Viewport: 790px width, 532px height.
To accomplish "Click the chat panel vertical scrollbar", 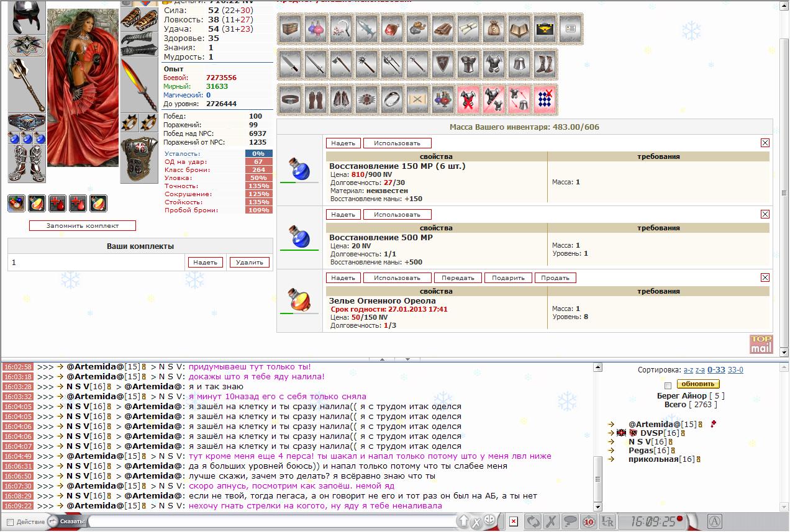I will (598, 436).
